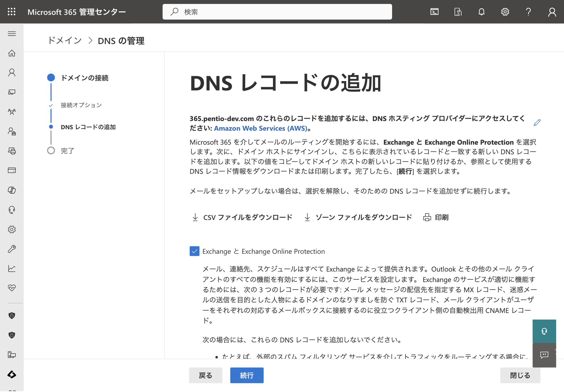The height and width of the screenshot is (392, 564).
Task: Edit DNS hosting provider with pencil icon
Action: pos(537,123)
